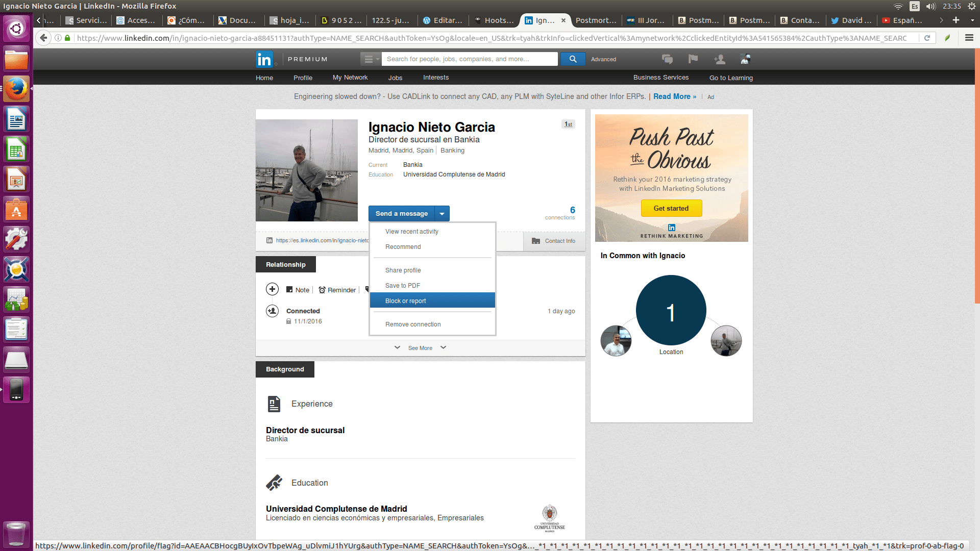Open the My Network navigation tab
The height and width of the screenshot is (551, 980).
[350, 78]
